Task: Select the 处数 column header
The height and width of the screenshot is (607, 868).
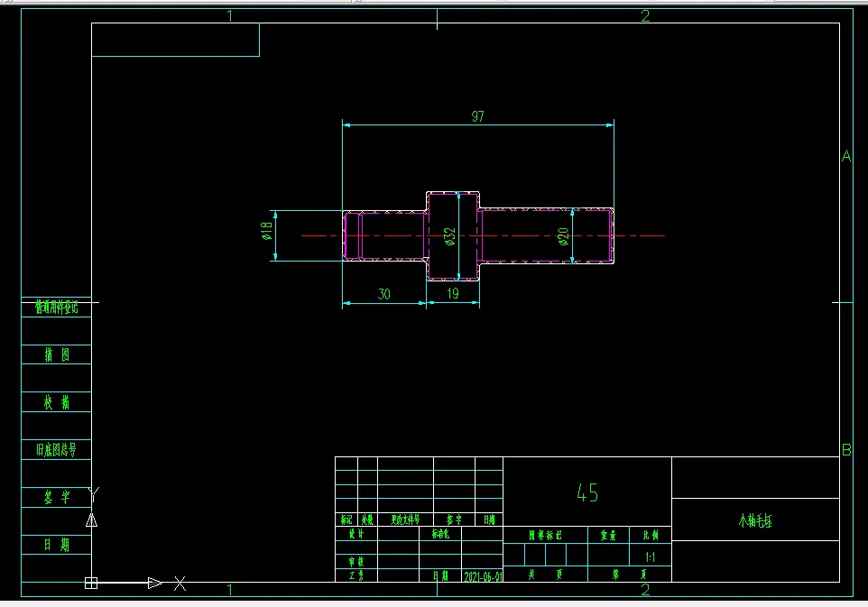Action: pyautogui.click(x=367, y=520)
